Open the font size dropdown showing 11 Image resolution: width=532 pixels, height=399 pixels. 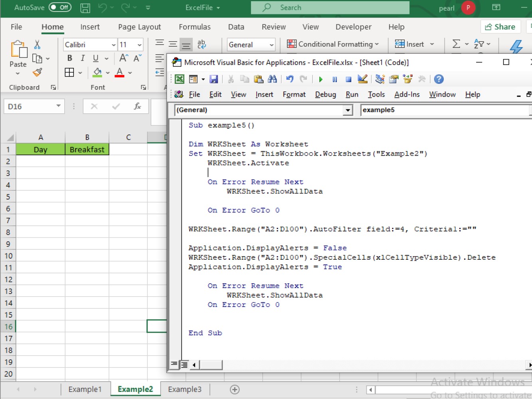tap(138, 45)
